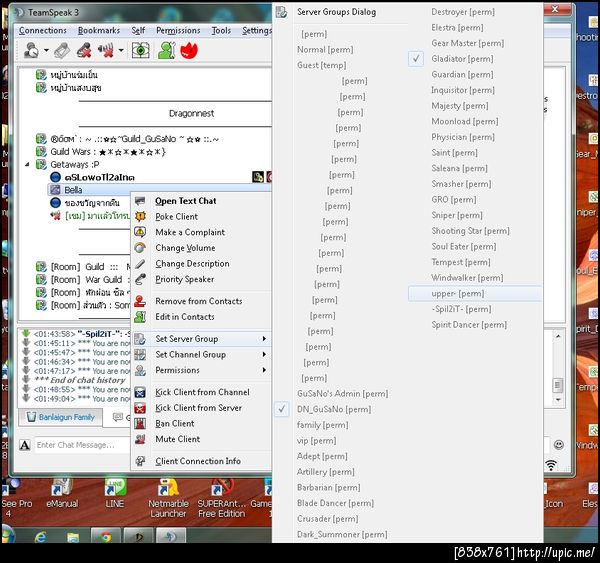
Task: Select Open Text Chat
Action: click(186, 201)
